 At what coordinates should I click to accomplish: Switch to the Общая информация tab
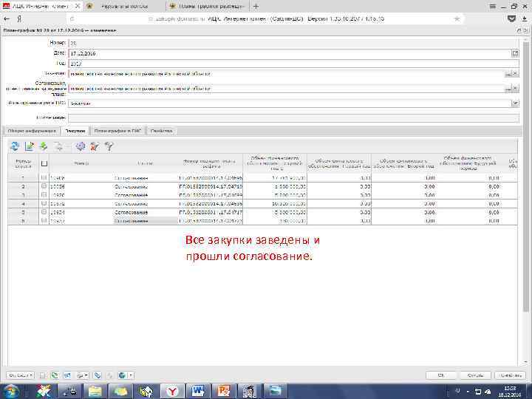(32, 131)
